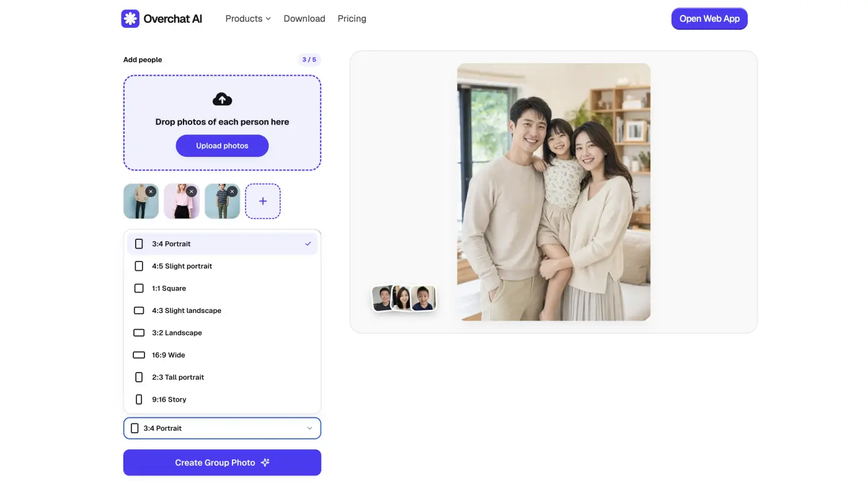The width and height of the screenshot is (868, 481).
Task: Click the sparkle icon on Create Group Photo
Action: (265, 462)
